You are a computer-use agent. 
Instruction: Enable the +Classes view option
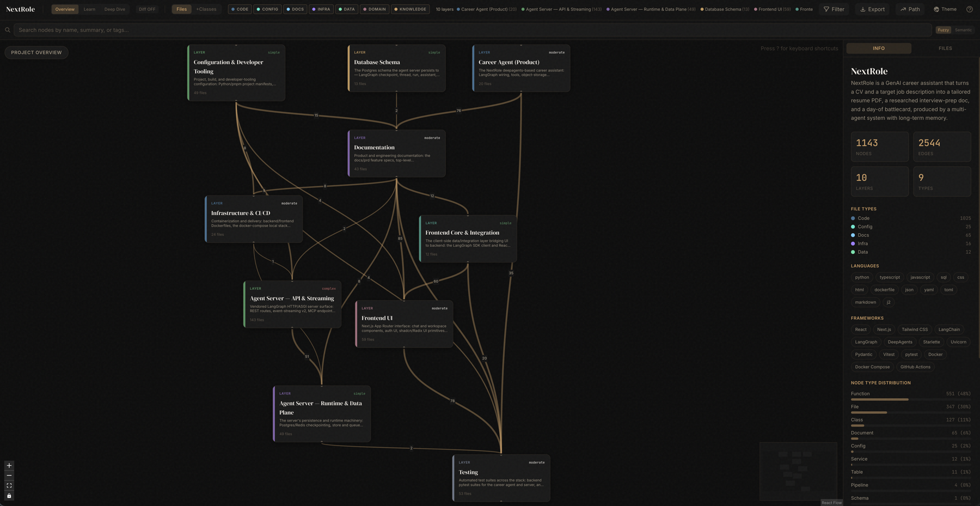coord(206,9)
